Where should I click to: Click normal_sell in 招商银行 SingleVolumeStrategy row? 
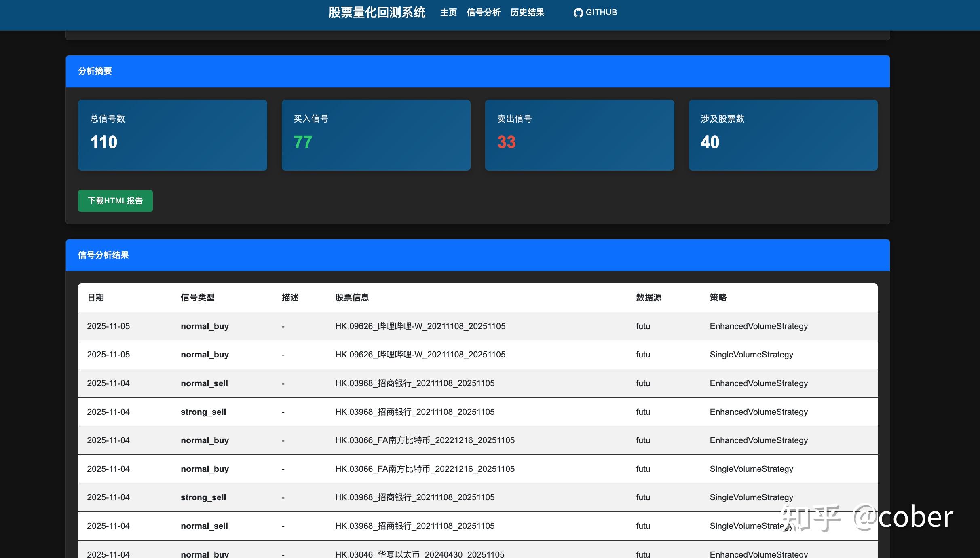click(205, 526)
